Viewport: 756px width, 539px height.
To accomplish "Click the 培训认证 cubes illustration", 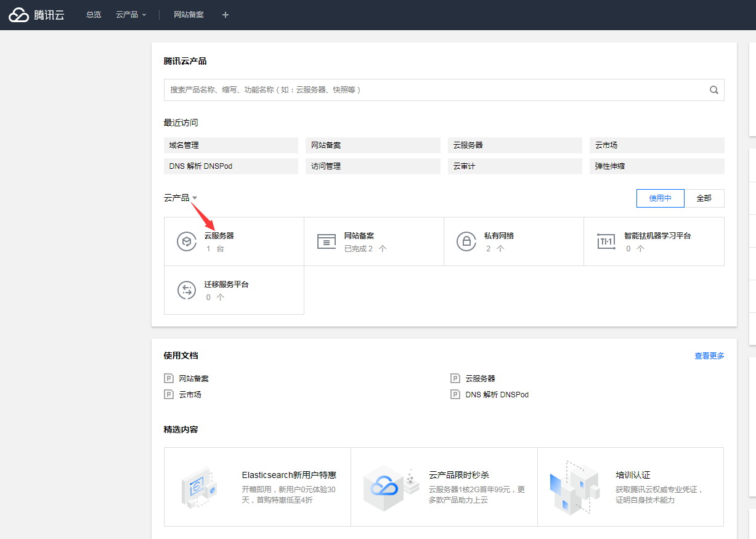I will point(574,487).
